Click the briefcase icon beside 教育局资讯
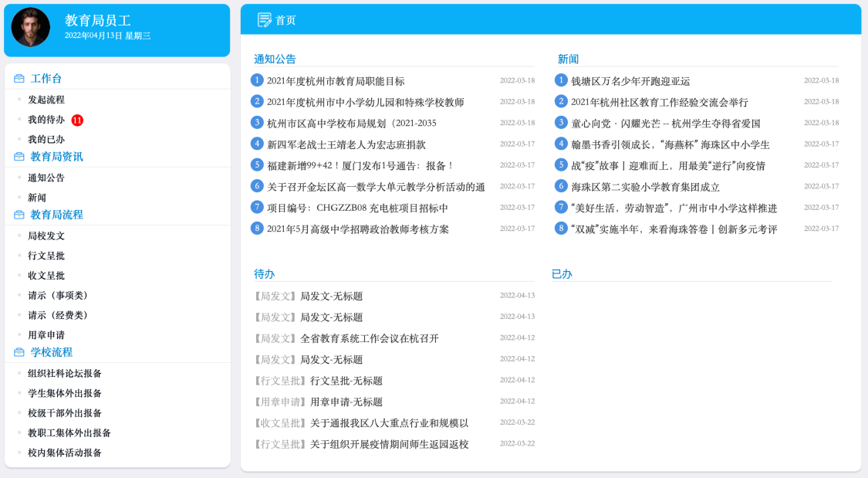Viewport: 868px width, 478px height. click(x=19, y=157)
